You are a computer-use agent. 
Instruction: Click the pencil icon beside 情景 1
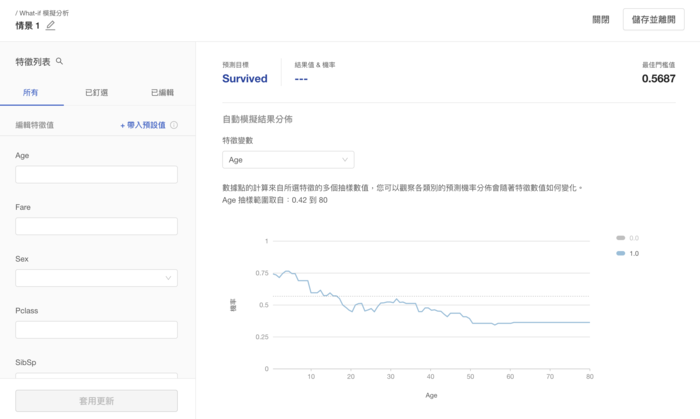point(50,26)
